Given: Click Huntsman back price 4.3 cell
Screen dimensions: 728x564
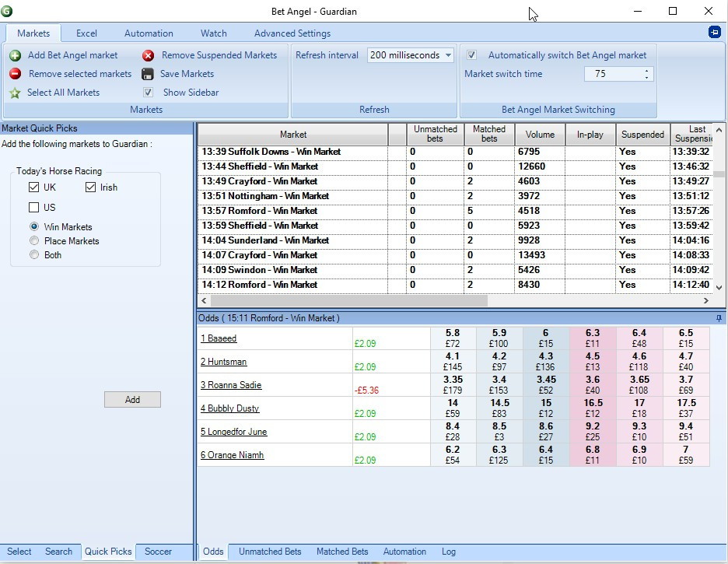Looking at the screenshot, I should click(545, 362).
